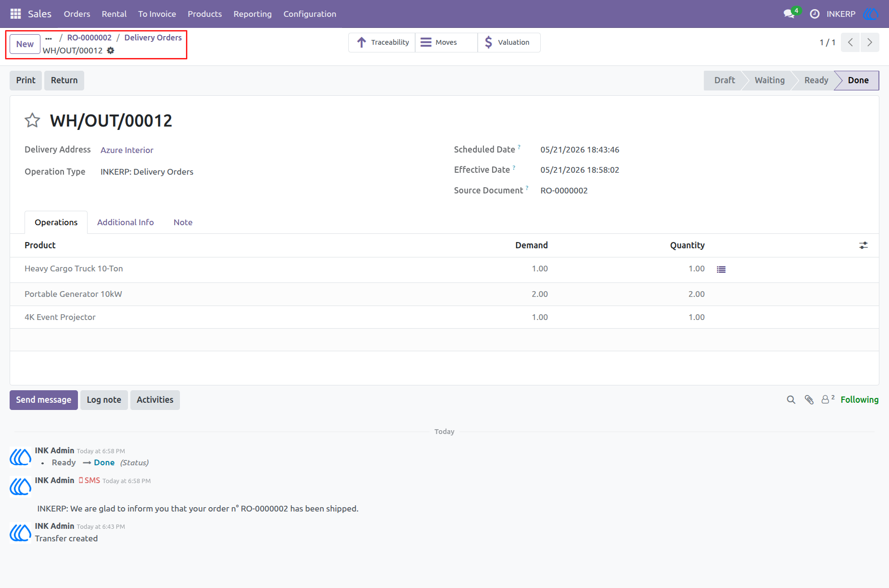Click the Sales app title
The height and width of the screenshot is (588, 889).
tap(39, 14)
